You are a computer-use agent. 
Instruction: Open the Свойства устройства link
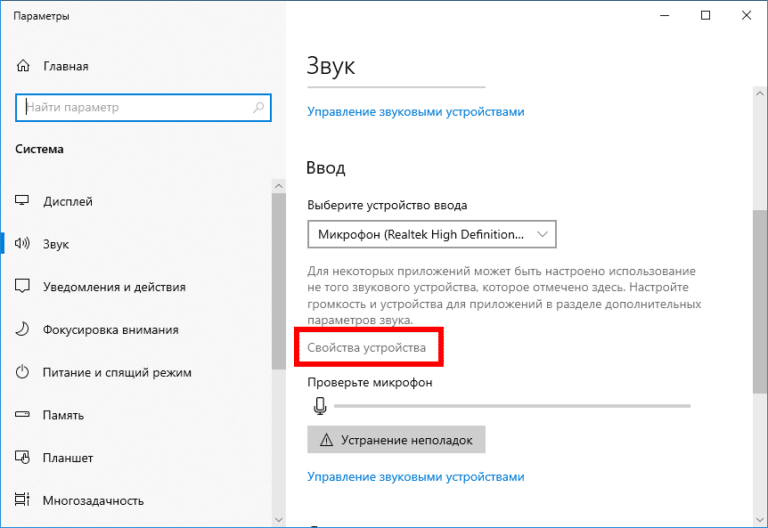[x=366, y=348]
